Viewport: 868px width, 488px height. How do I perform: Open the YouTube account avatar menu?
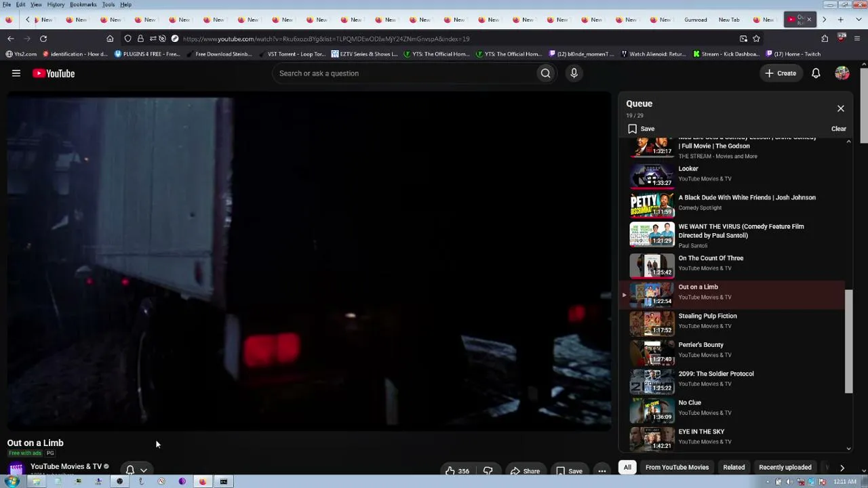[842, 73]
